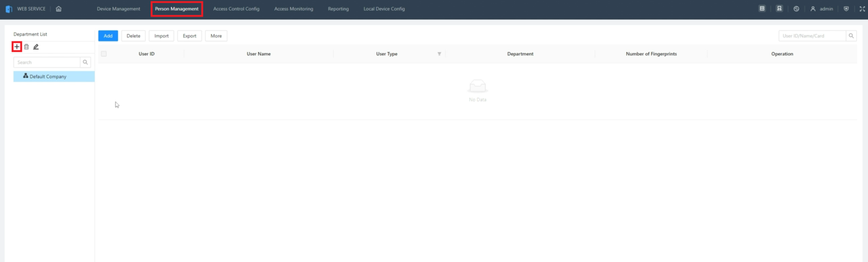
Task: Open the network topology icon in the header
Action: [779, 9]
